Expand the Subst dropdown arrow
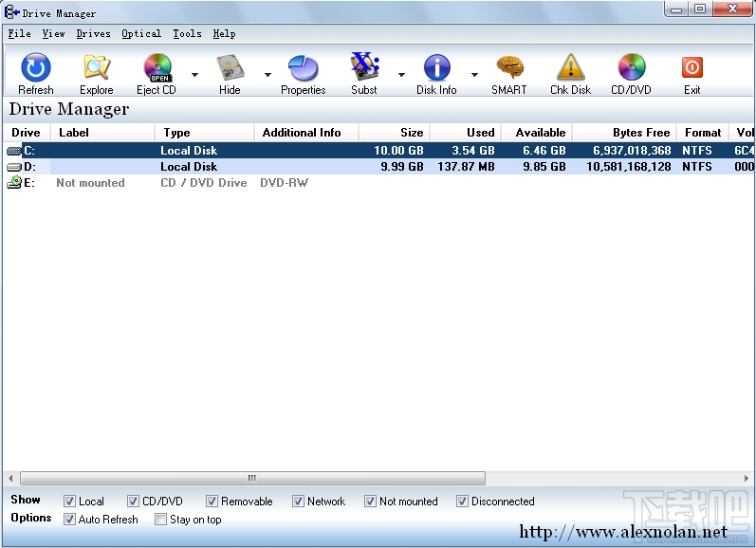 click(401, 75)
